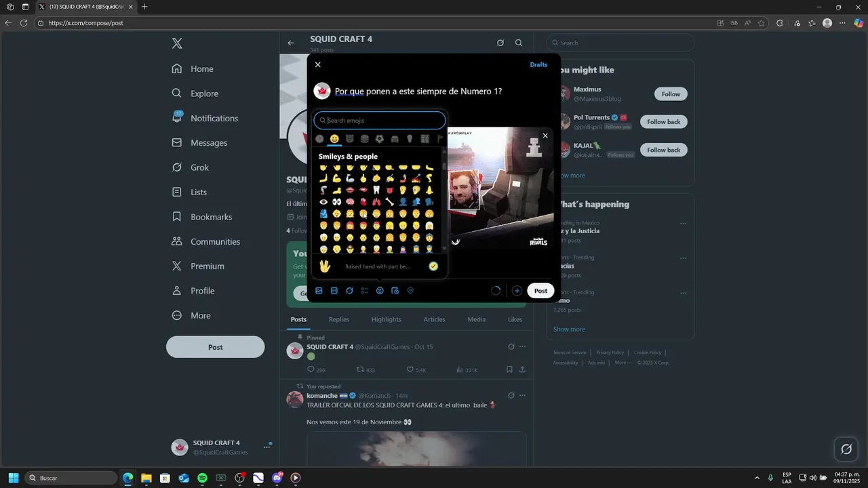The image size is (868, 488).
Task: Close the compose post dialog
Action: point(318,64)
